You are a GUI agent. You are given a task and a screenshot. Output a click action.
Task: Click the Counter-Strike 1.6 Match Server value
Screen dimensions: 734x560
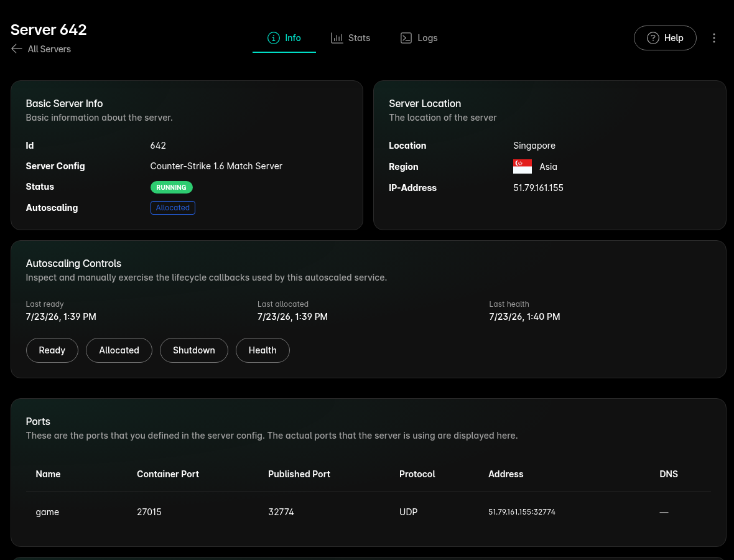pyautogui.click(x=216, y=166)
